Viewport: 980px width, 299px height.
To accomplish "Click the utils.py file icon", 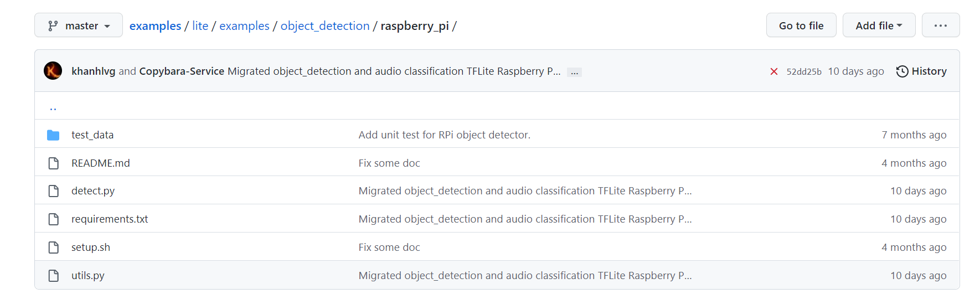I will point(53,276).
